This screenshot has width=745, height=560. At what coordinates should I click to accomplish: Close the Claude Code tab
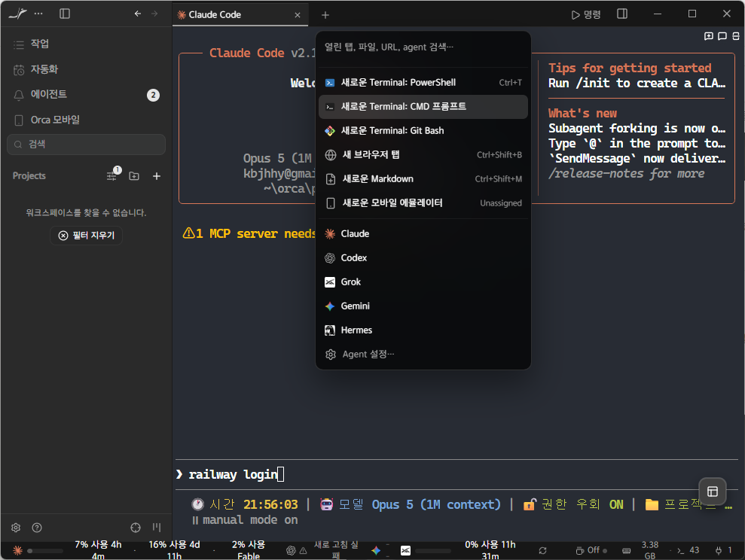[298, 15]
